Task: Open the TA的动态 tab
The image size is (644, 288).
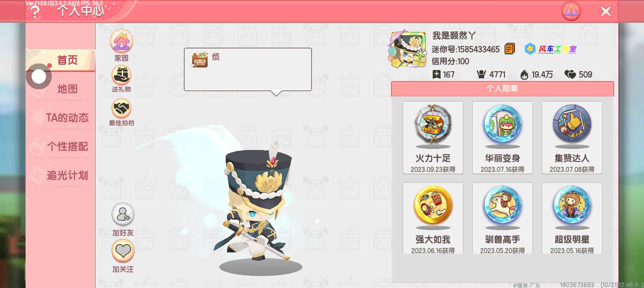Action: [67, 118]
